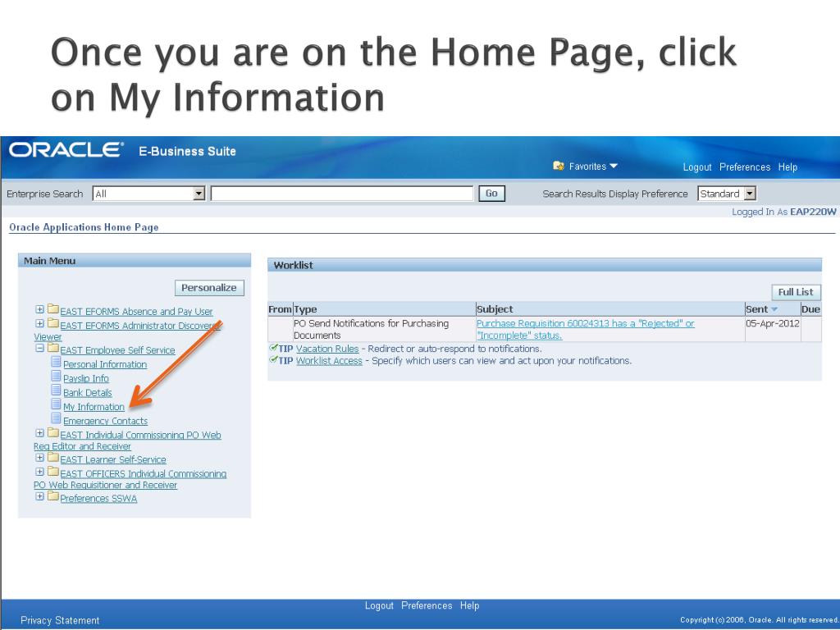Open EAST EFORMS Absence and Pay User link
The image size is (840, 630).
pos(136,311)
